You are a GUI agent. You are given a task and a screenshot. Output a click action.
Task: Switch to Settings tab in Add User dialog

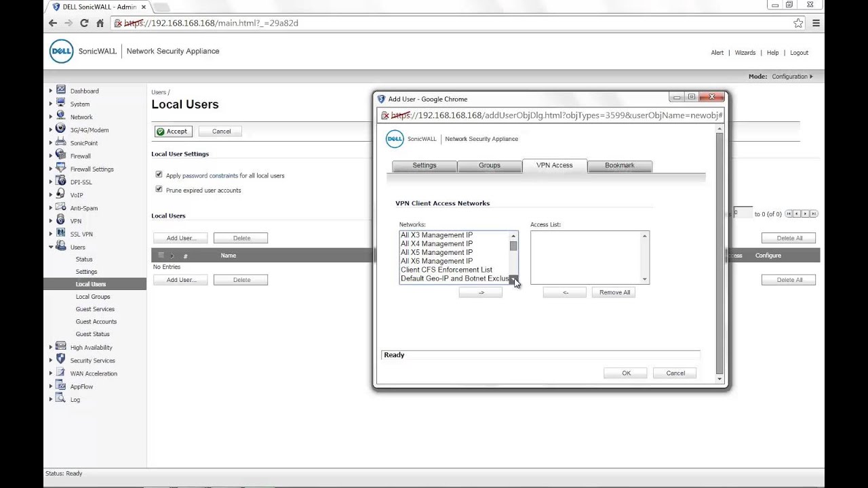pyautogui.click(x=425, y=165)
